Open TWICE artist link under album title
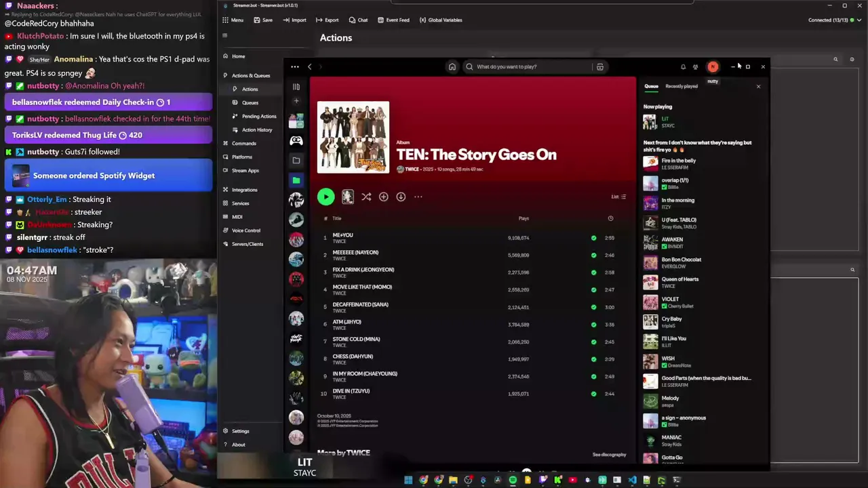 click(412, 169)
